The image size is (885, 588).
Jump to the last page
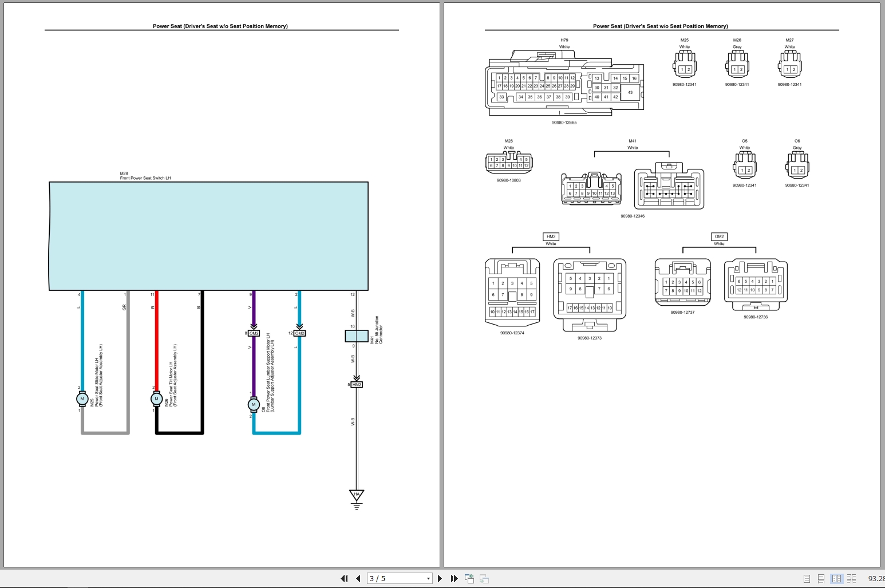454,578
